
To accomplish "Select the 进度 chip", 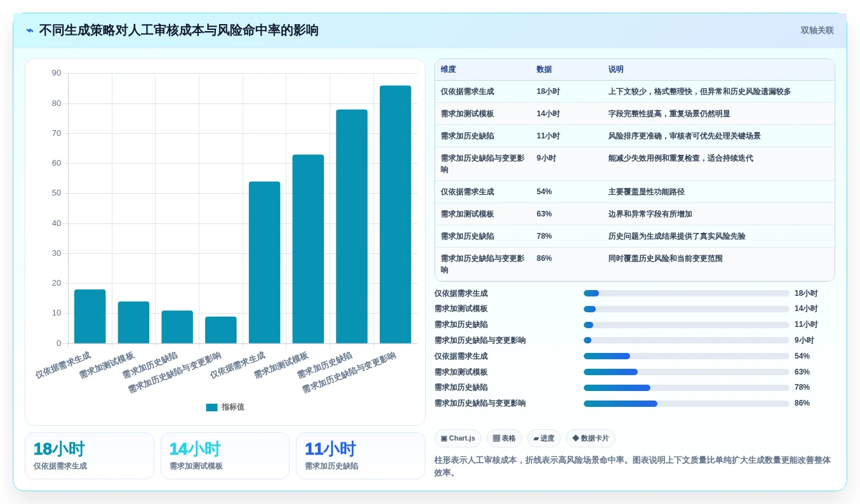I will (x=544, y=438).
